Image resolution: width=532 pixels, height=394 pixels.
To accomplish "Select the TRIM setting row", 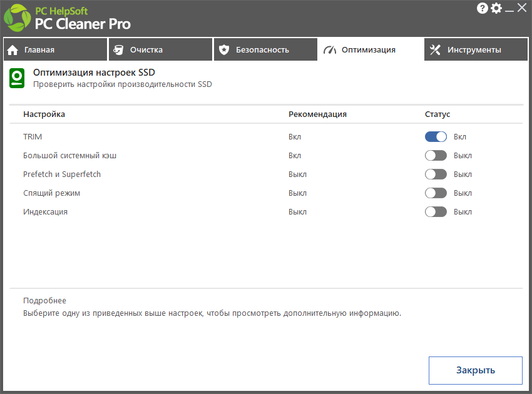I will click(266, 136).
